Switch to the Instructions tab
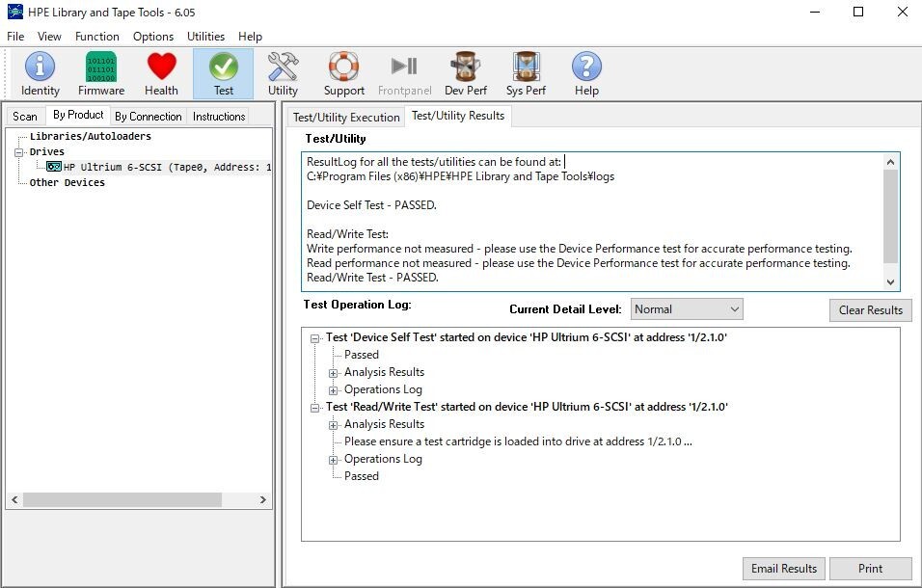 tap(219, 117)
